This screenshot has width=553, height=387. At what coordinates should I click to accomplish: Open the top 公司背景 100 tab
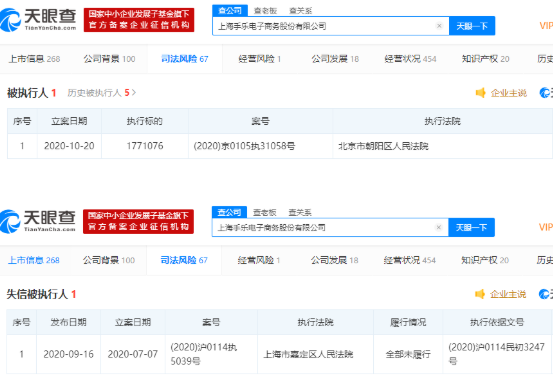point(109,59)
